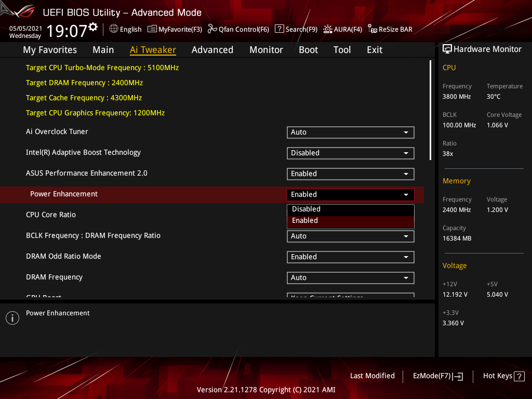Go to the Advanced tab
Screen dimensions: 532x399
[212, 50]
